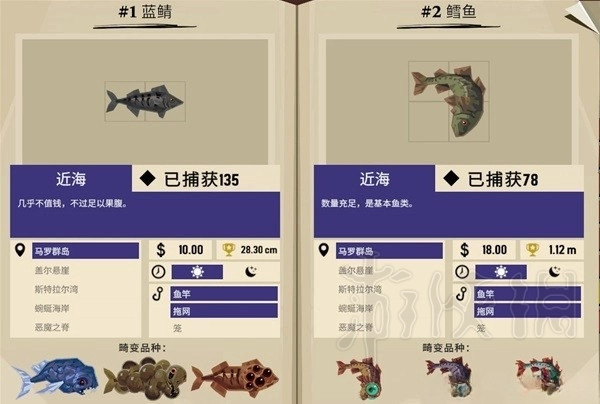Screen dimensions: 600x404
Task: Select the 拖网 method on 鳕鱼 page
Action: click(527, 311)
